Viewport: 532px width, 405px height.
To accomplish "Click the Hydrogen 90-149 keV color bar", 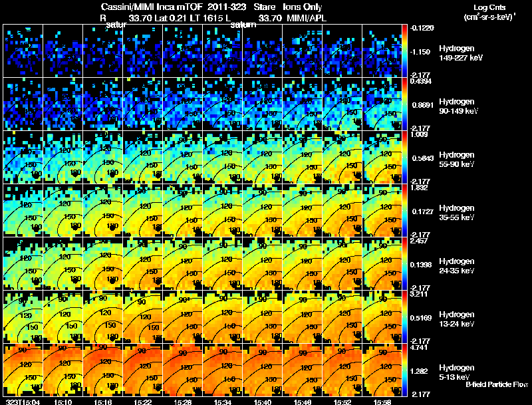I will (x=404, y=104).
